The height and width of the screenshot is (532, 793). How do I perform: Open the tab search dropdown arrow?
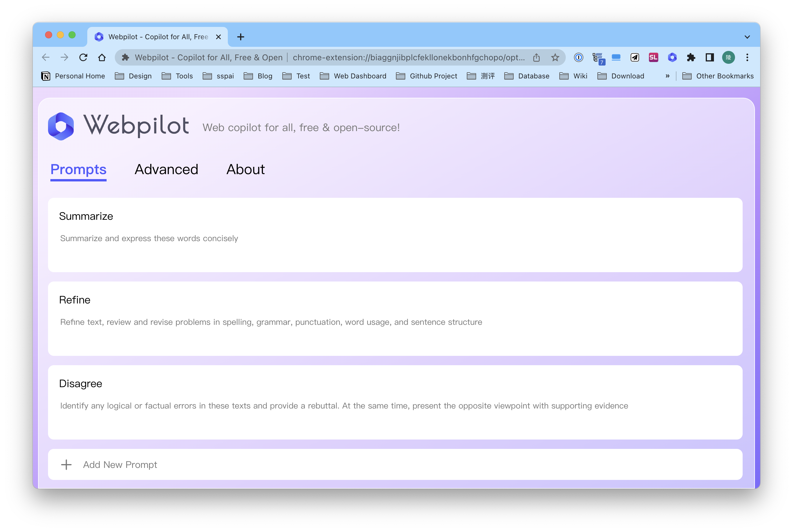(x=747, y=37)
